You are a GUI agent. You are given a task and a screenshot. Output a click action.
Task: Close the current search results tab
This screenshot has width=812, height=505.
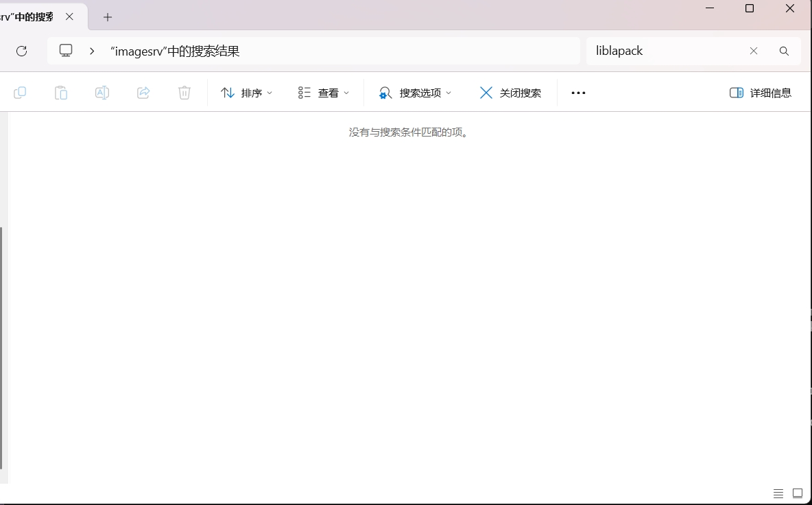pyautogui.click(x=69, y=16)
